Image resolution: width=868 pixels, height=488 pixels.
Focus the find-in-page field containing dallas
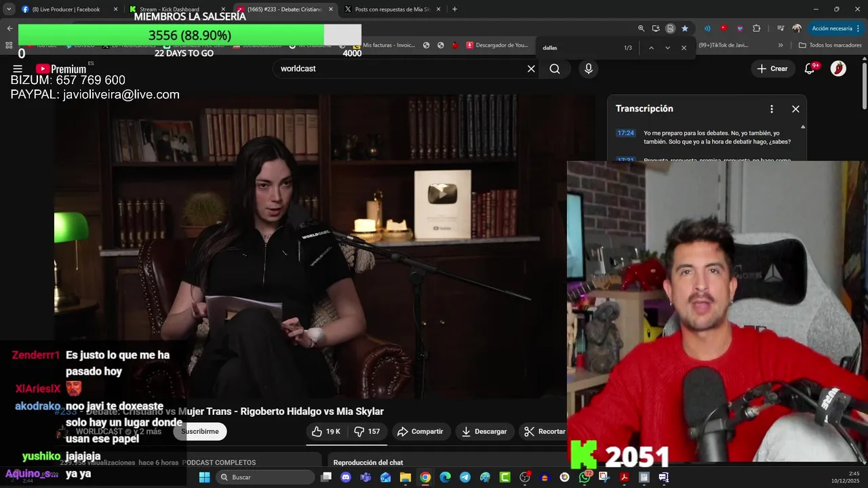(580, 48)
